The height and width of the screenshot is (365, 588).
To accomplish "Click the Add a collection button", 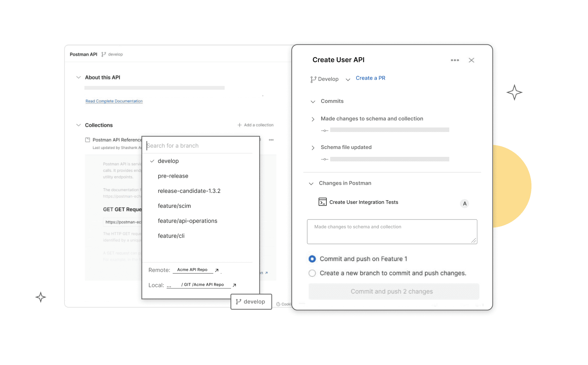I will click(256, 125).
